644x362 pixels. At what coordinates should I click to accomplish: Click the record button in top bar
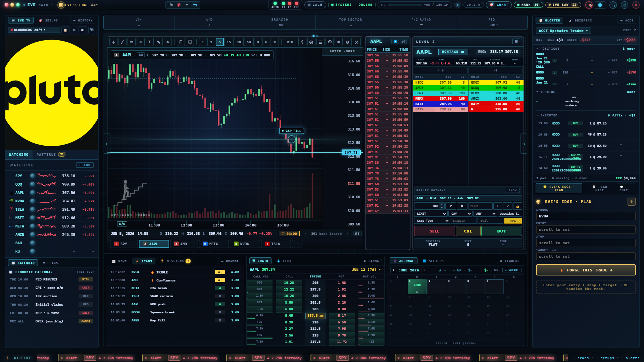tap(179, 5)
